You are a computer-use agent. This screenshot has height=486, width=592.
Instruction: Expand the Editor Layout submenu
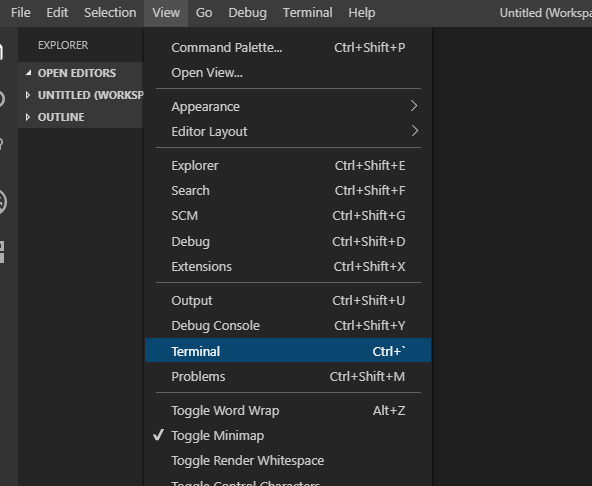(x=288, y=131)
